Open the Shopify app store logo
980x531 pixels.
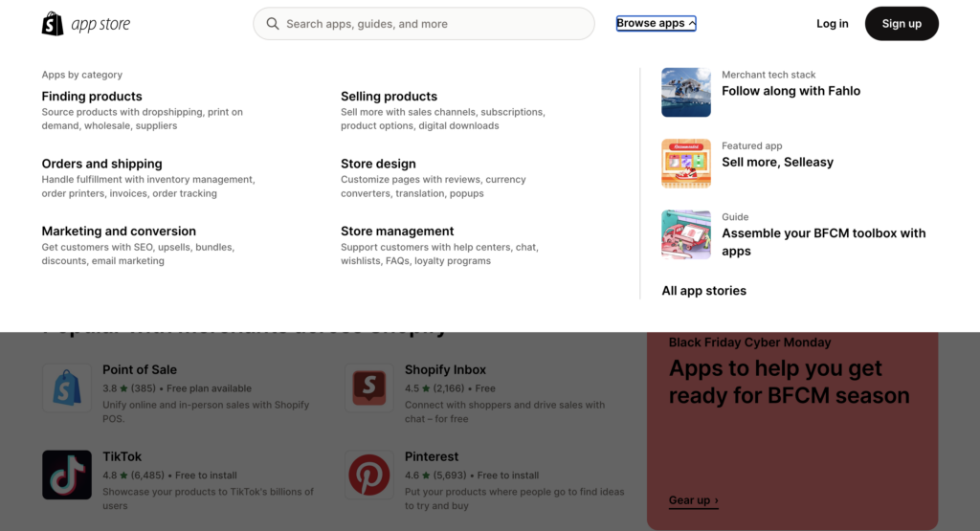coord(86,24)
